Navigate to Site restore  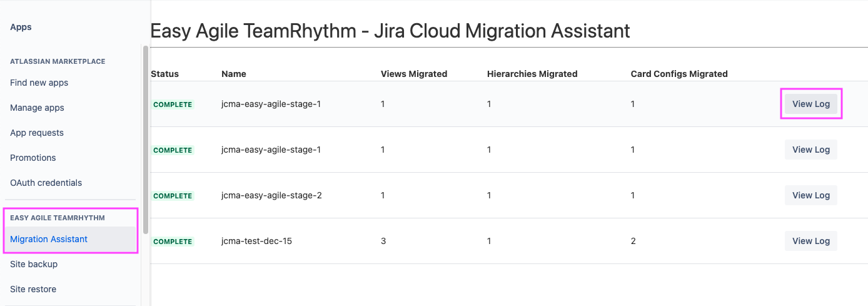pyautogui.click(x=33, y=289)
